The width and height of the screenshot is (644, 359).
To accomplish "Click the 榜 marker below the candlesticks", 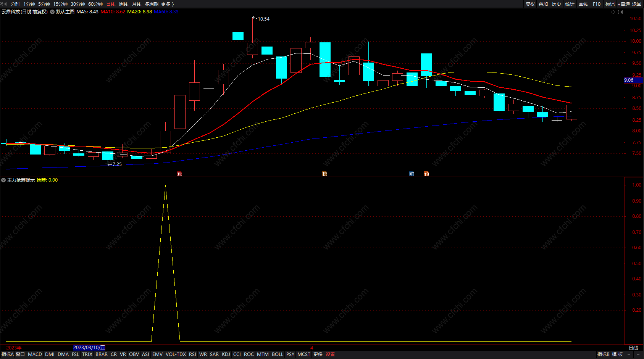I will (324, 174).
